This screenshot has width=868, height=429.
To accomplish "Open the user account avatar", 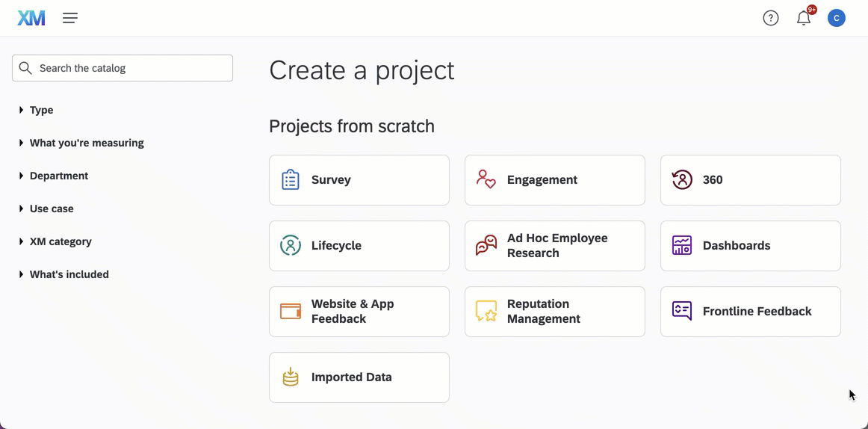I will click(x=837, y=18).
